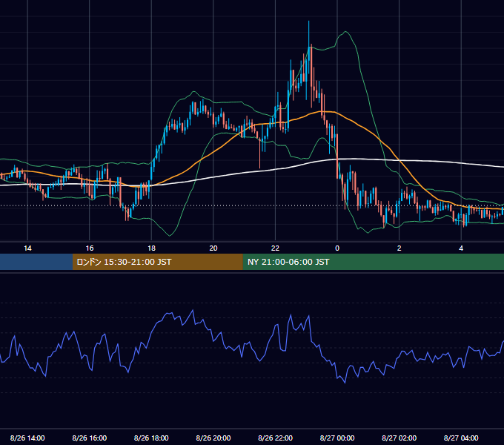Click the 8/26 14:00 label on the lower axis
Screen dimensions: 504x445
tap(27, 438)
